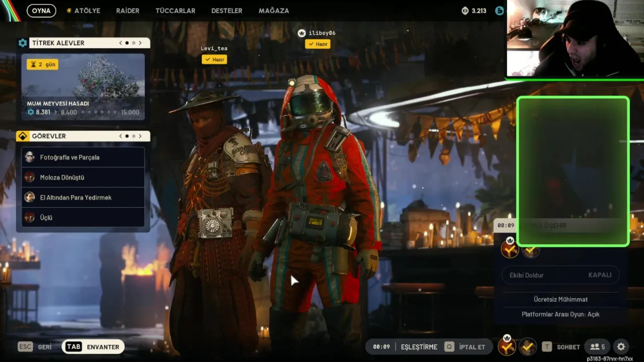This screenshot has width=644, height=362.
Task: Click the second avatar in the party panel
Action: click(x=531, y=251)
